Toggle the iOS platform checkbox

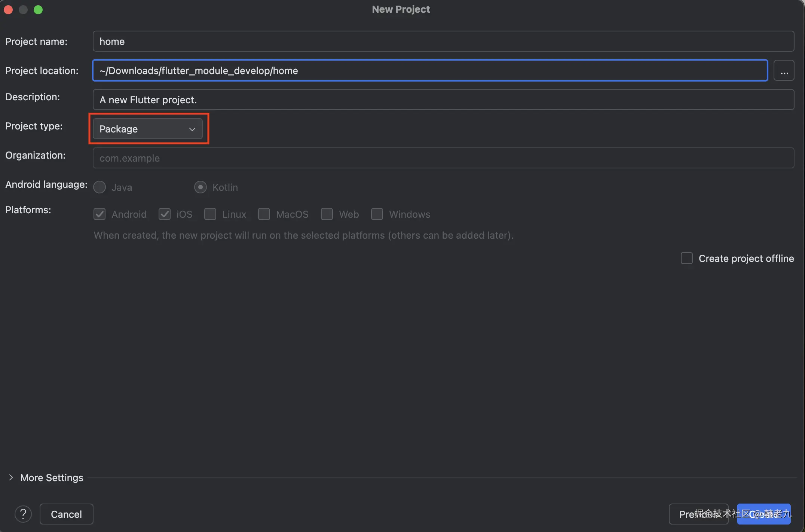click(165, 214)
